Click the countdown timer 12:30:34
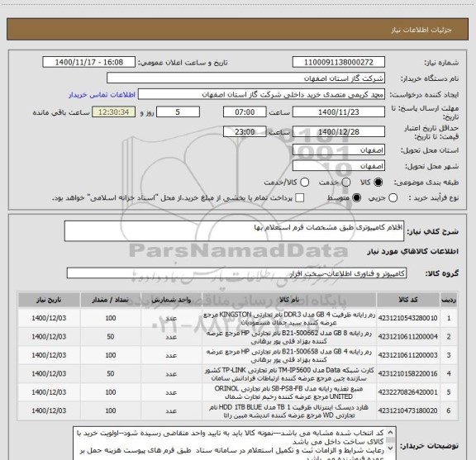Viewport: 476px width, 460px height. coord(113,112)
